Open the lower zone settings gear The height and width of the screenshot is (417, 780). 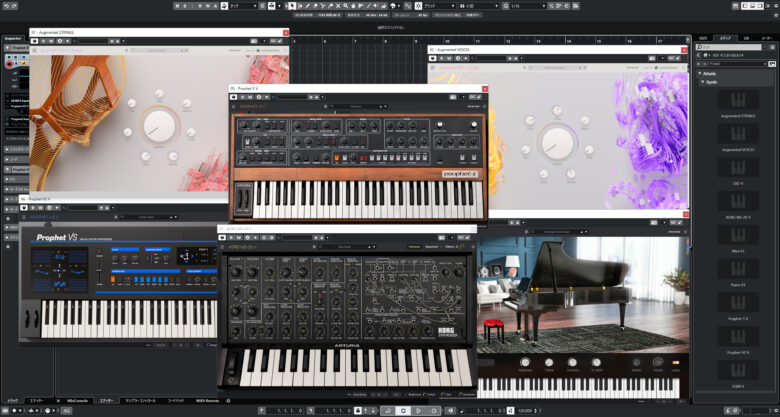pyautogui.click(x=228, y=400)
